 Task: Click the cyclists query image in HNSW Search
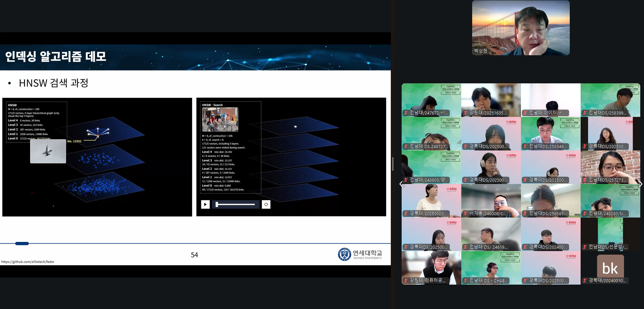click(220, 119)
